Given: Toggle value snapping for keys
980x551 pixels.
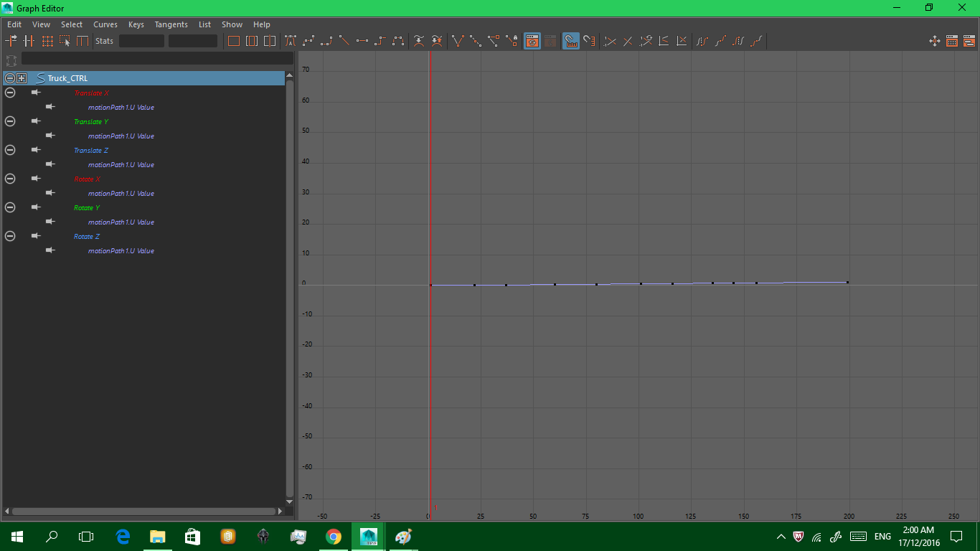Looking at the screenshot, I should 588,41.
